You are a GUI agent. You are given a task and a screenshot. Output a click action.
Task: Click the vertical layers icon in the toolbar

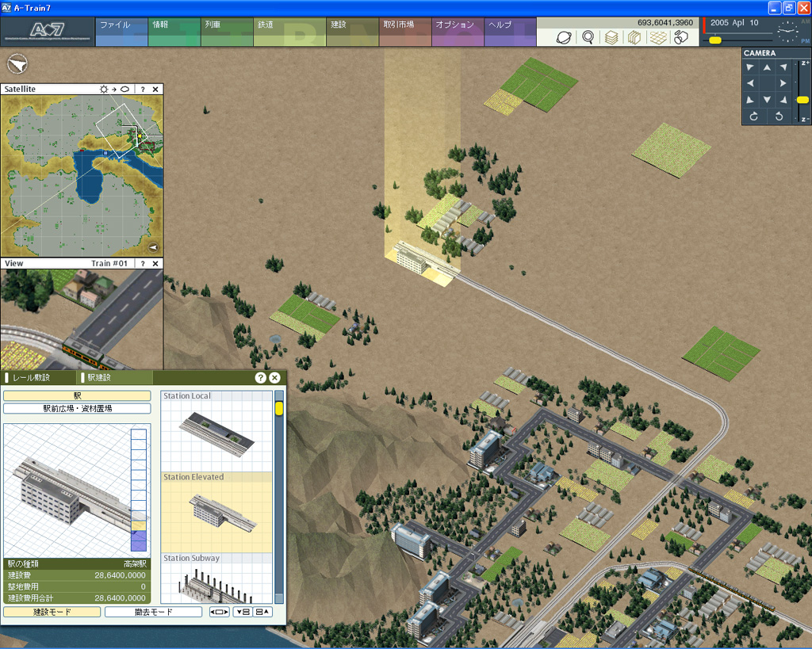point(634,37)
